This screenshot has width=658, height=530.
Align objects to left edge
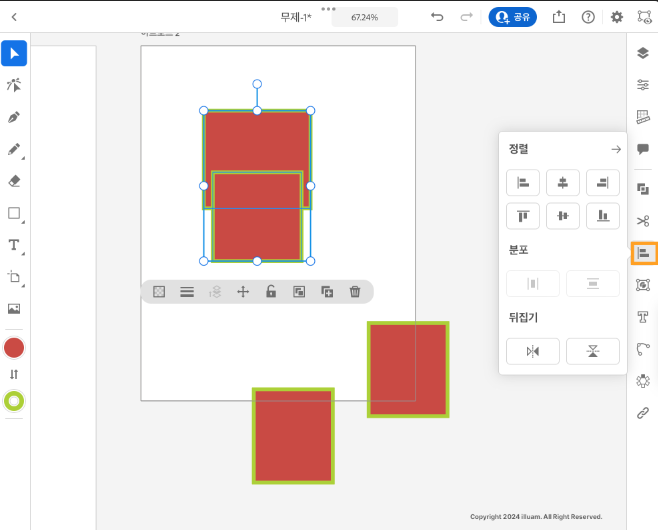pos(522,183)
